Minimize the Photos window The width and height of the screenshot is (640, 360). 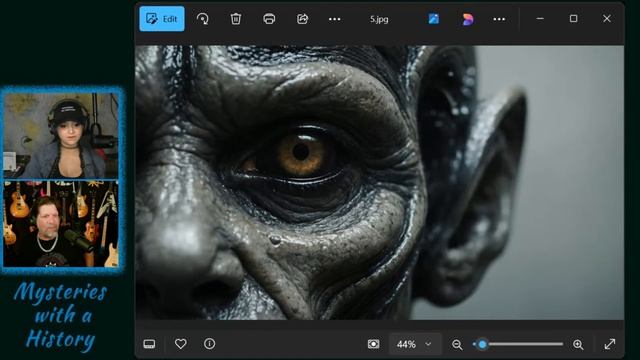coord(540,19)
